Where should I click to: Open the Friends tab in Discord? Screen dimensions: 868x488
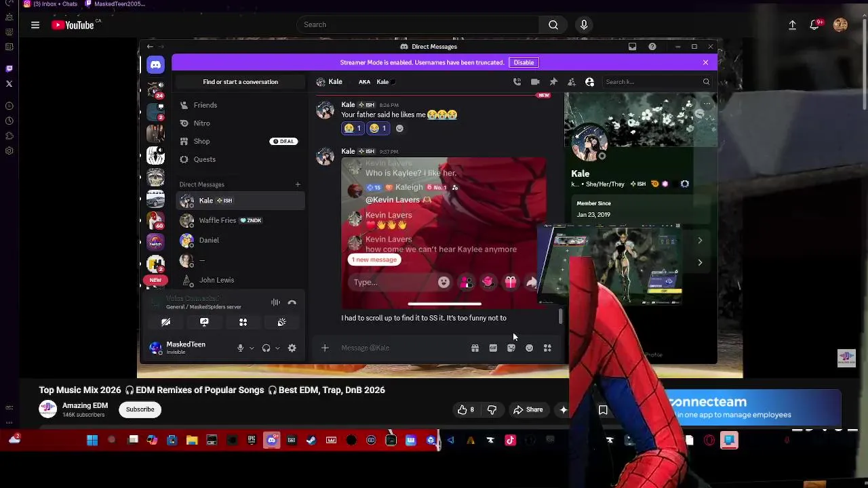click(240, 105)
